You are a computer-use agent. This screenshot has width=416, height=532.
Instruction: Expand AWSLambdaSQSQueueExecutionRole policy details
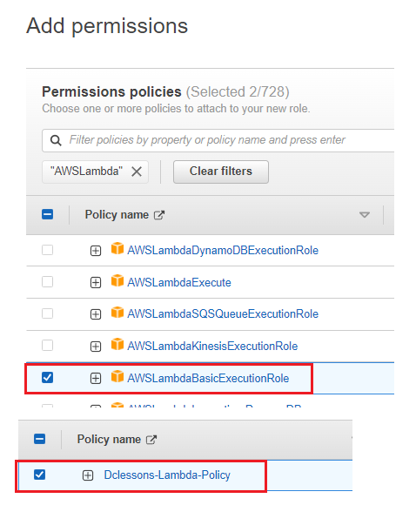coord(96,314)
